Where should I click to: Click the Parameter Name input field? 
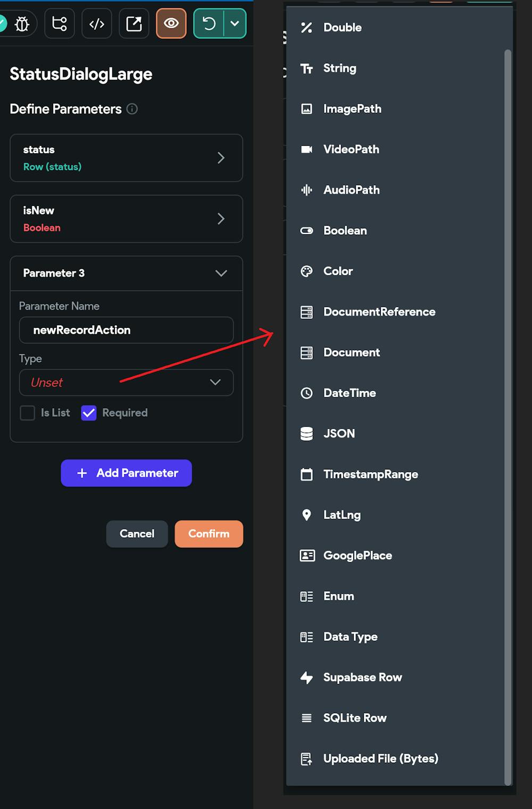(126, 331)
